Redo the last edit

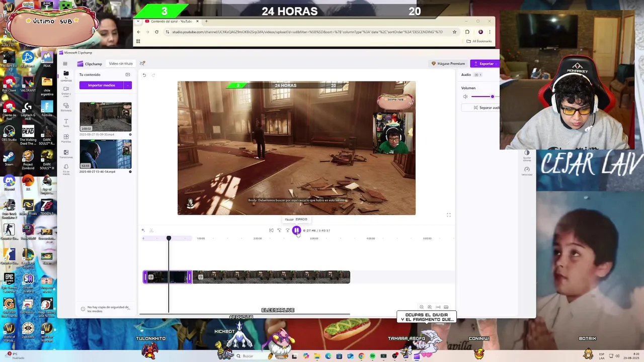tap(153, 75)
